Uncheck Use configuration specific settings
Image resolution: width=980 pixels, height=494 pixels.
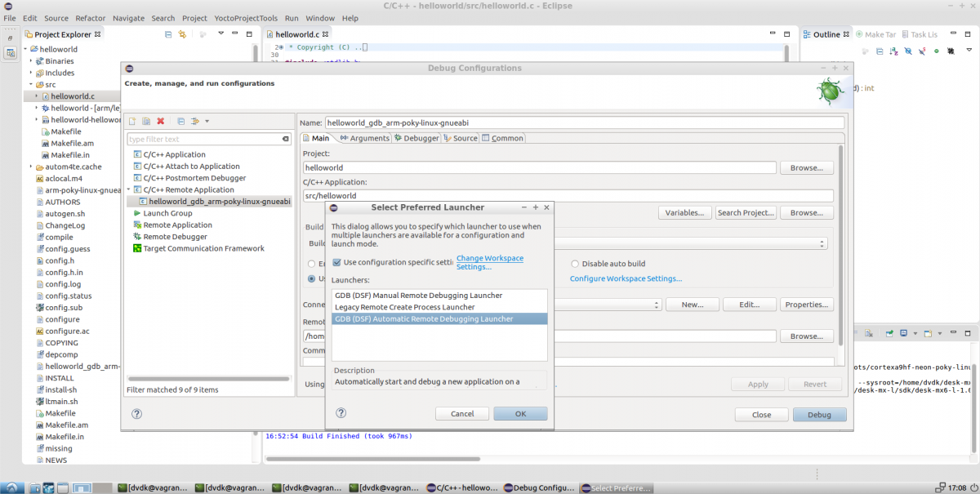coord(336,262)
